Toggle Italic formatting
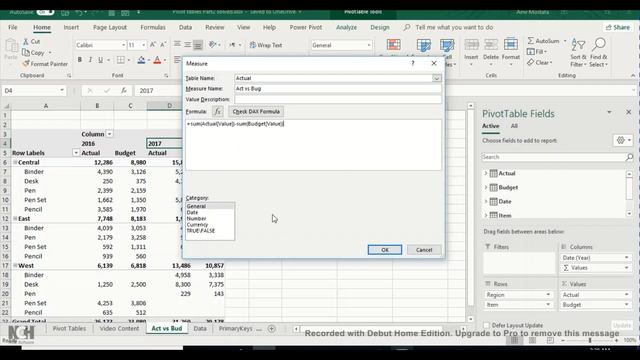The image size is (640, 360). 90,60
